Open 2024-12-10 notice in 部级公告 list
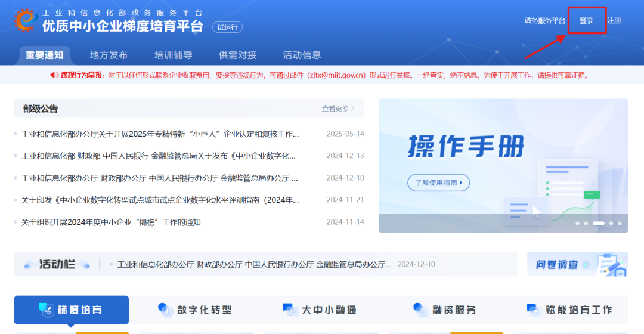This screenshot has width=644, height=334. (160, 178)
